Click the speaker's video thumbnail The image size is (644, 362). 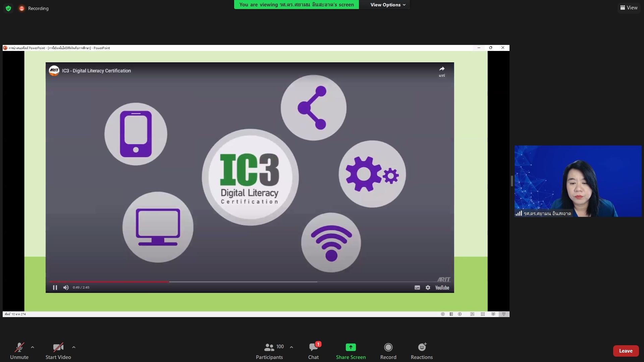pos(578,181)
